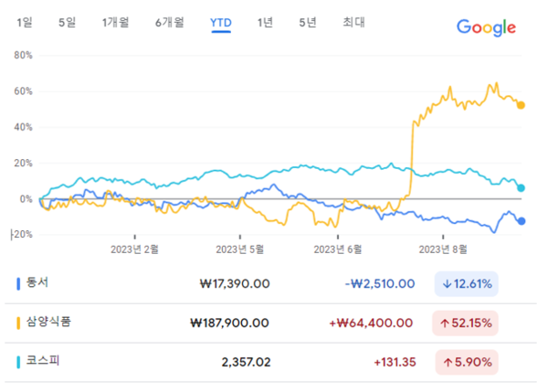Click the teal 코스피 color marker

click(x=19, y=362)
